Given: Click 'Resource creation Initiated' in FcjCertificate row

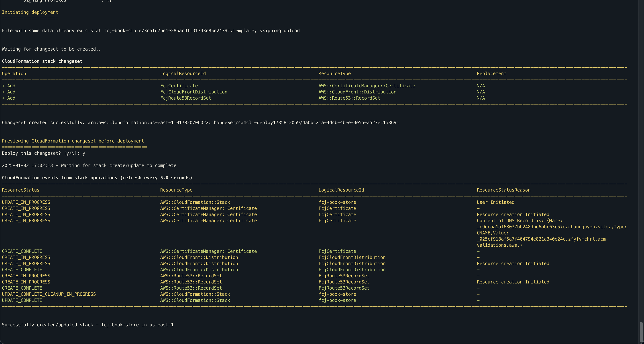Looking at the screenshot, I should click(513, 215).
